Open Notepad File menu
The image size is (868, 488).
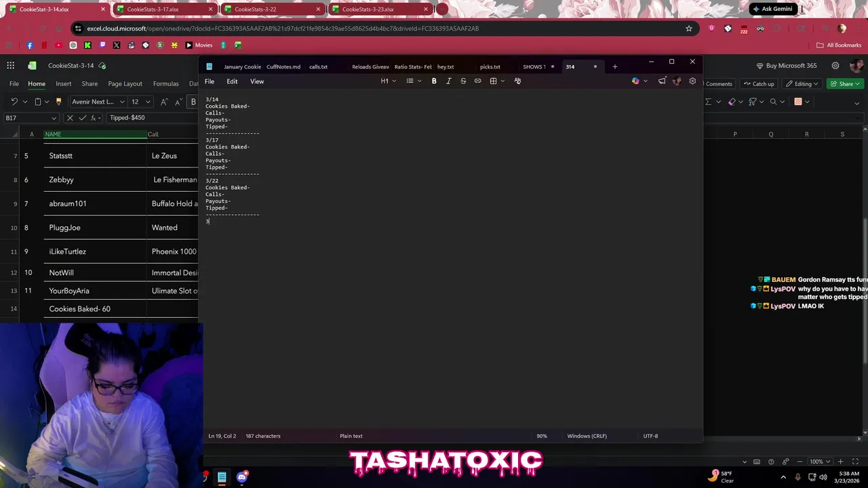point(210,81)
